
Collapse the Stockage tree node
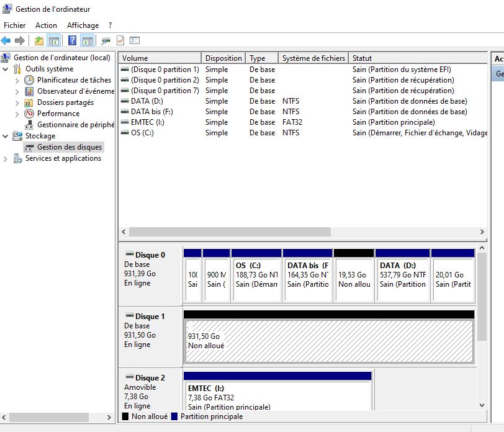[x=6, y=136]
